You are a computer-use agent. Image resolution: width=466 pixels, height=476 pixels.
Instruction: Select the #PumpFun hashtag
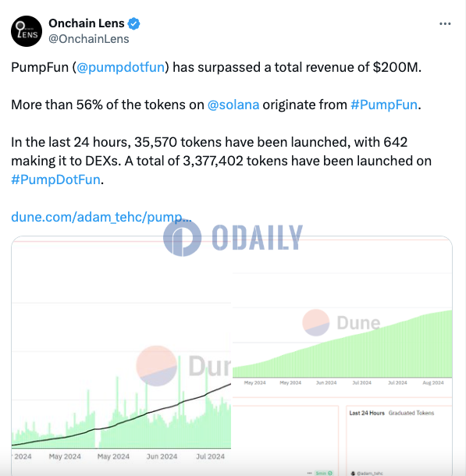384,105
